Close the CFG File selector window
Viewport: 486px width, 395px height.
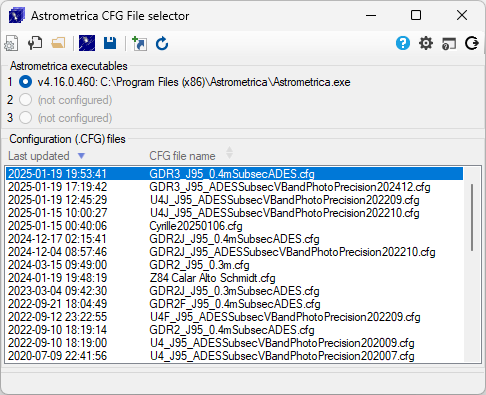[x=462, y=15]
